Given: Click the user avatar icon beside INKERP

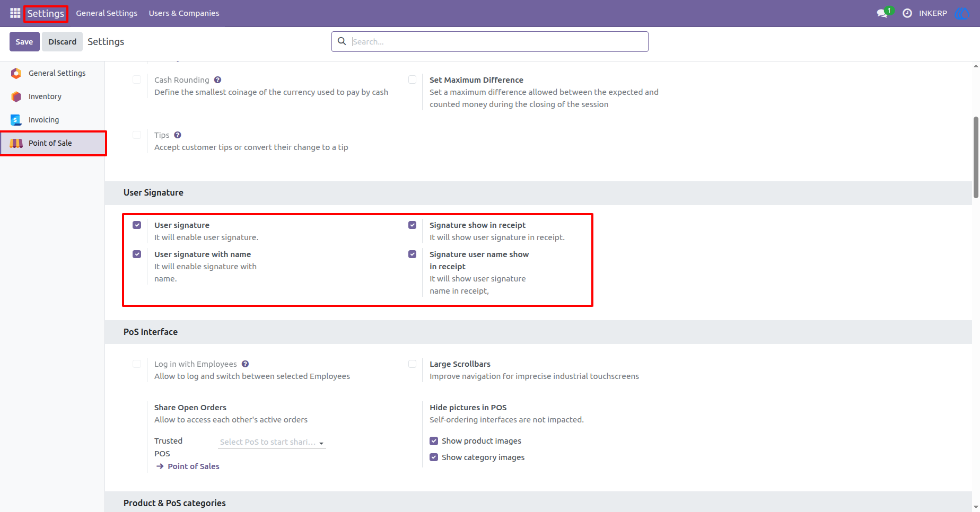Looking at the screenshot, I should point(962,13).
